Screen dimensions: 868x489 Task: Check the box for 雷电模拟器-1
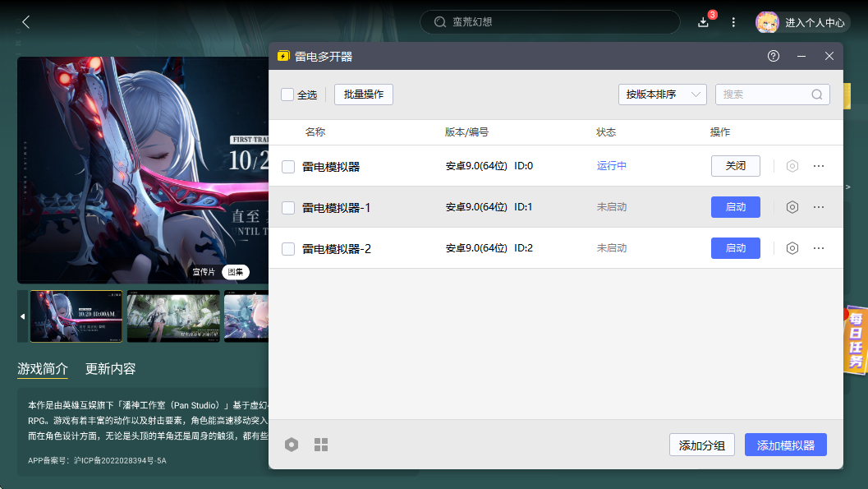(288, 208)
